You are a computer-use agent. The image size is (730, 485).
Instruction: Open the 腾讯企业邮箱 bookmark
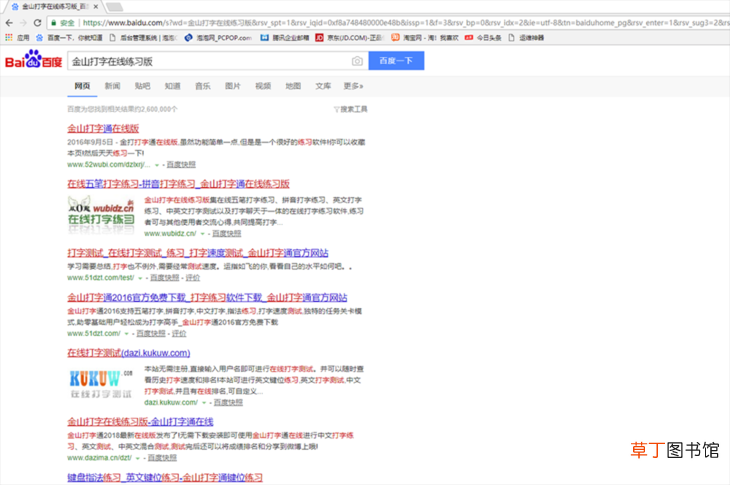pyautogui.click(x=284, y=38)
